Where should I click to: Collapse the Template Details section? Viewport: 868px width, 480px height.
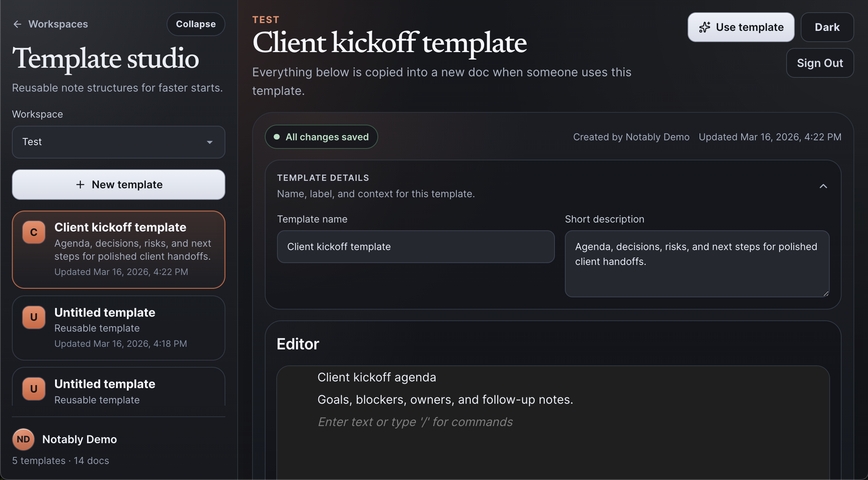[x=824, y=186]
